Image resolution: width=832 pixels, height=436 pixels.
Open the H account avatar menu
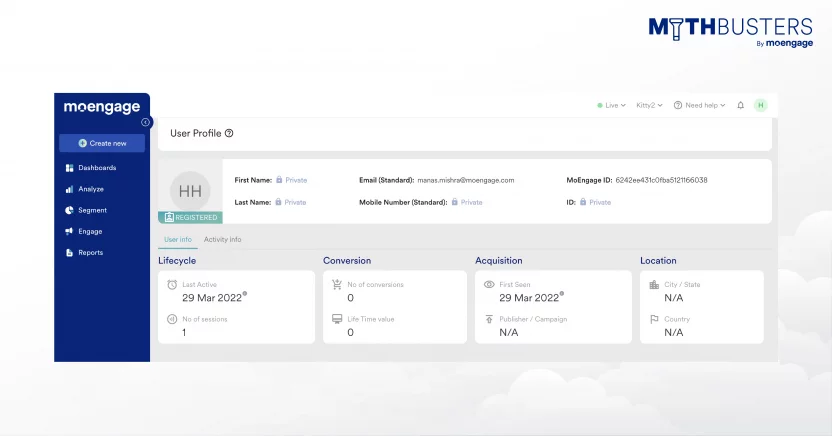(x=761, y=105)
